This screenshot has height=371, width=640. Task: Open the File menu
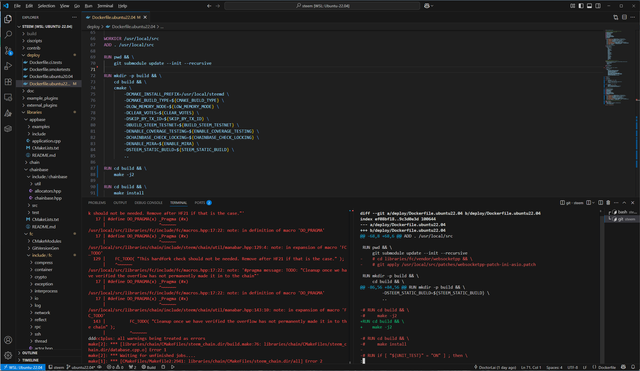tap(17, 6)
